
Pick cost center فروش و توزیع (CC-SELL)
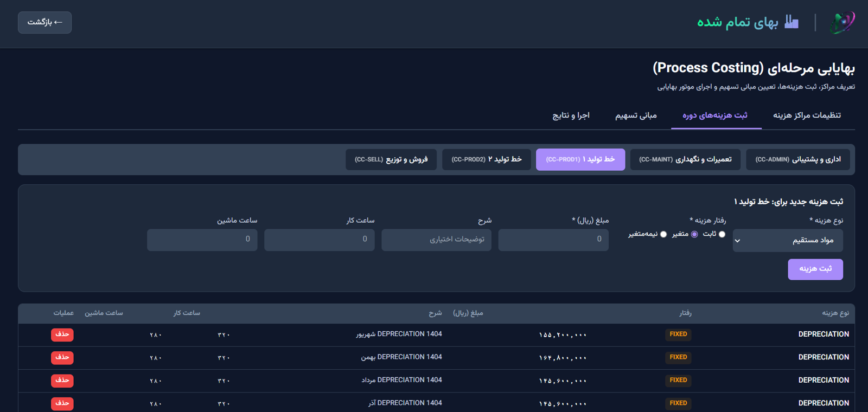pos(391,159)
